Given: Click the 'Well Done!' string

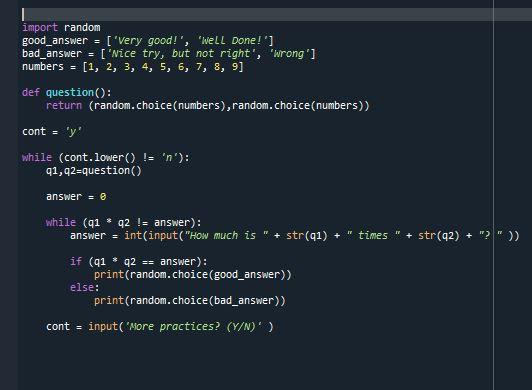Looking at the screenshot, I should coord(232,41).
